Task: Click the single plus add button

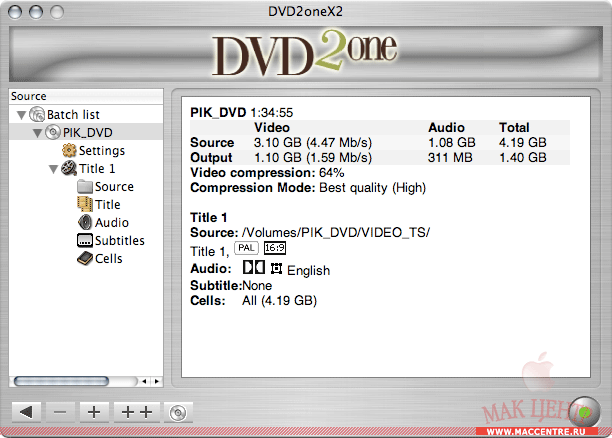Action: [x=94, y=412]
